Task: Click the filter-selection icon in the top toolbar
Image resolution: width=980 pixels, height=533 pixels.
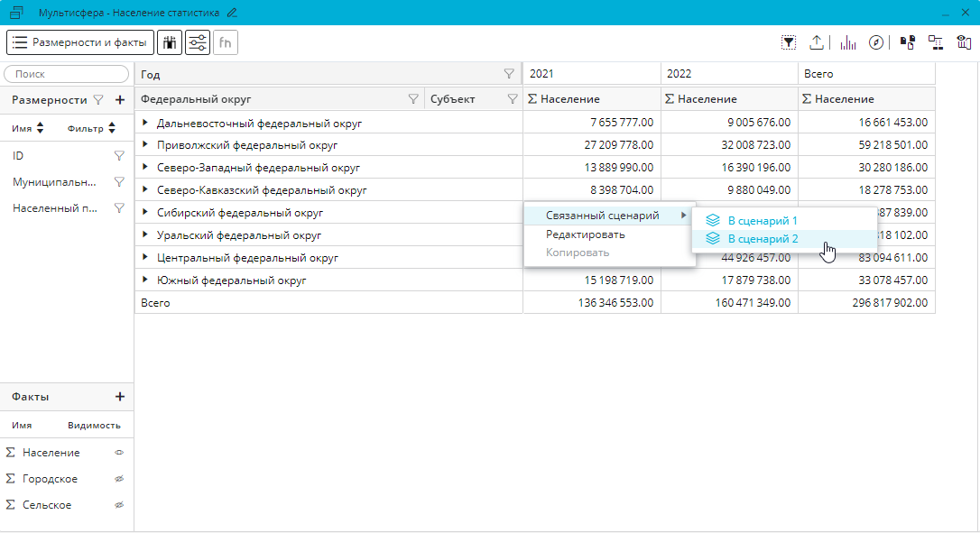Action: click(790, 42)
